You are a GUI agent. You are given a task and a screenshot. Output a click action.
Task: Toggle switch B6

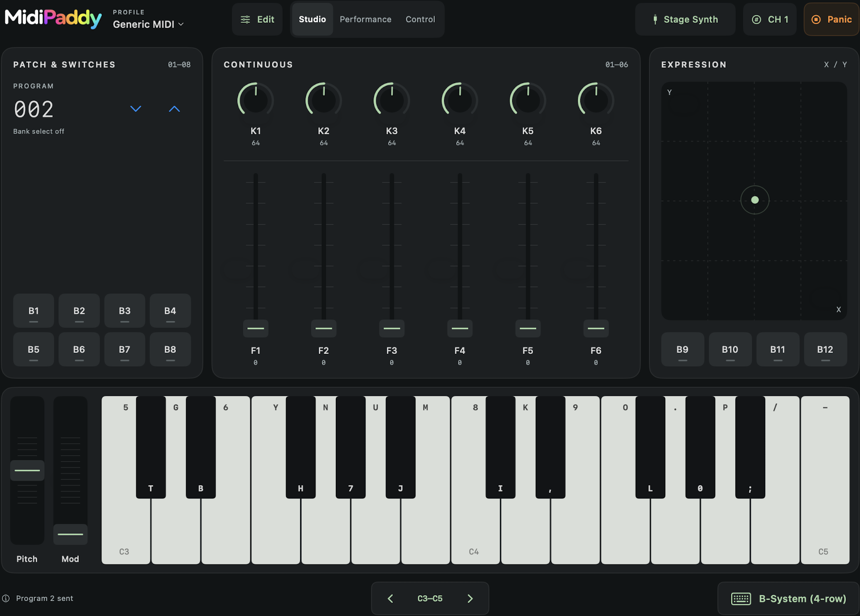79,350
